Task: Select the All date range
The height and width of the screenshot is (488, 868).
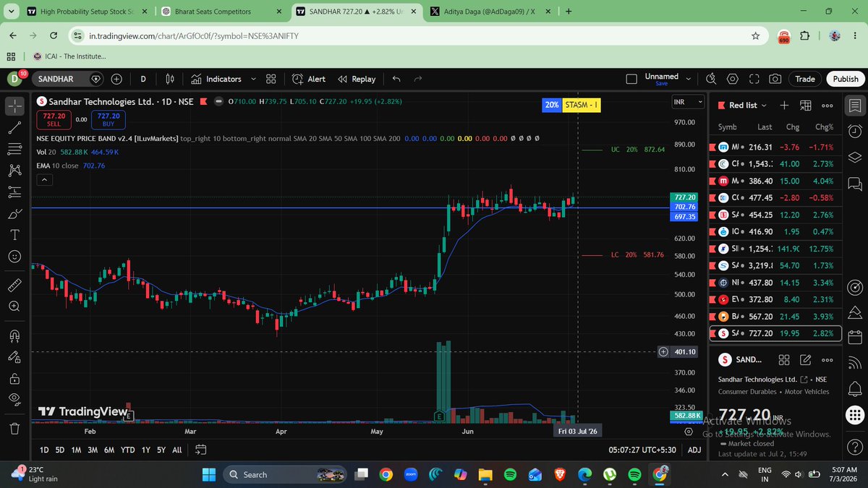Action: pos(177,450)
